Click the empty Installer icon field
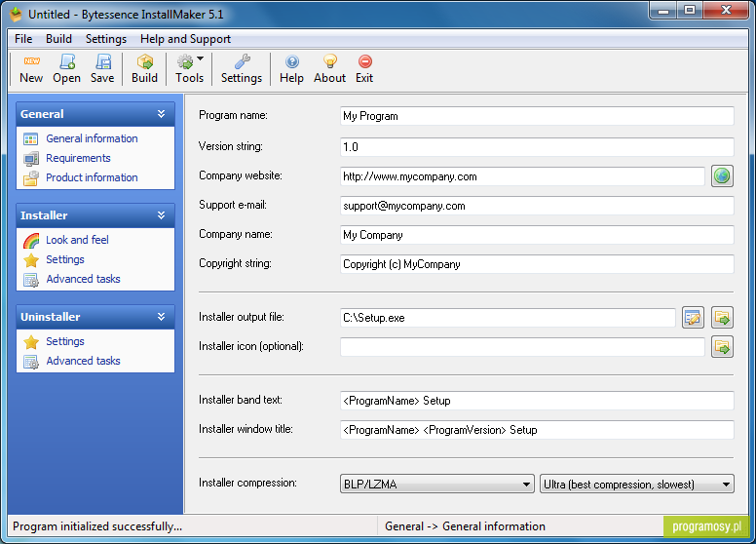 [522, 347]
